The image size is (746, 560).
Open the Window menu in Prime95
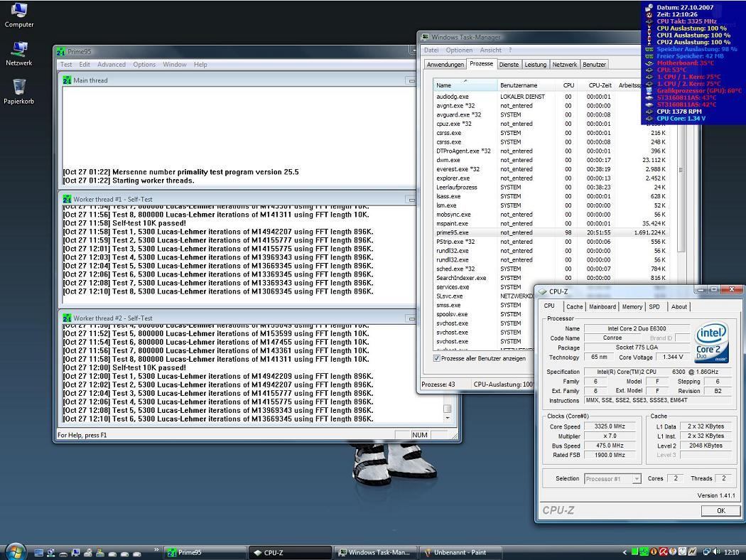click(x=175, y=64)
